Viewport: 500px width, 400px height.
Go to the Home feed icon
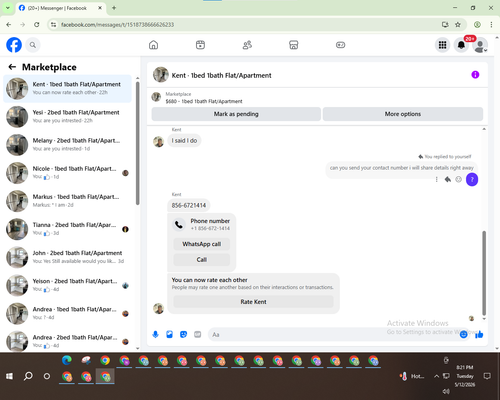153,45
